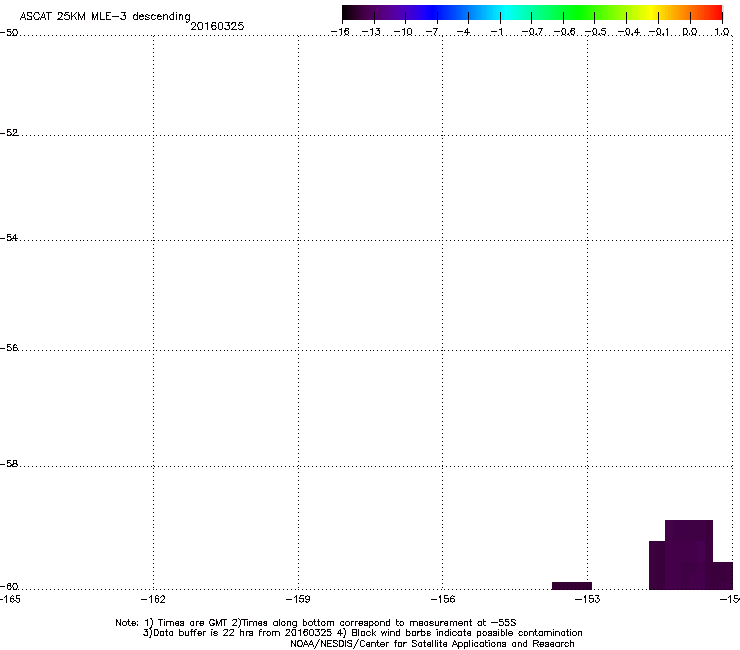Image resolution: width=740 pixels, height=650 pixels.
Task: Click the -52 latitude axis label
Action: click(9, 133)
